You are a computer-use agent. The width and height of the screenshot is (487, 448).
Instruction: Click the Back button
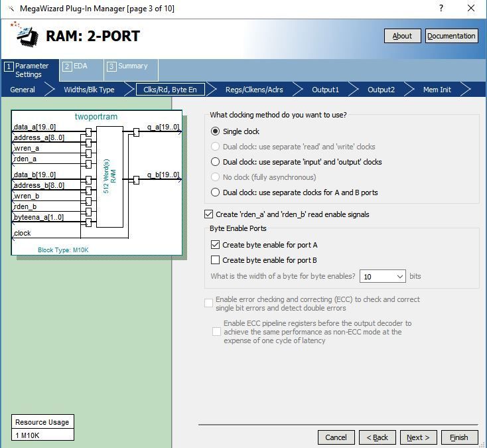pyautogui.click(x=378, y=437)
